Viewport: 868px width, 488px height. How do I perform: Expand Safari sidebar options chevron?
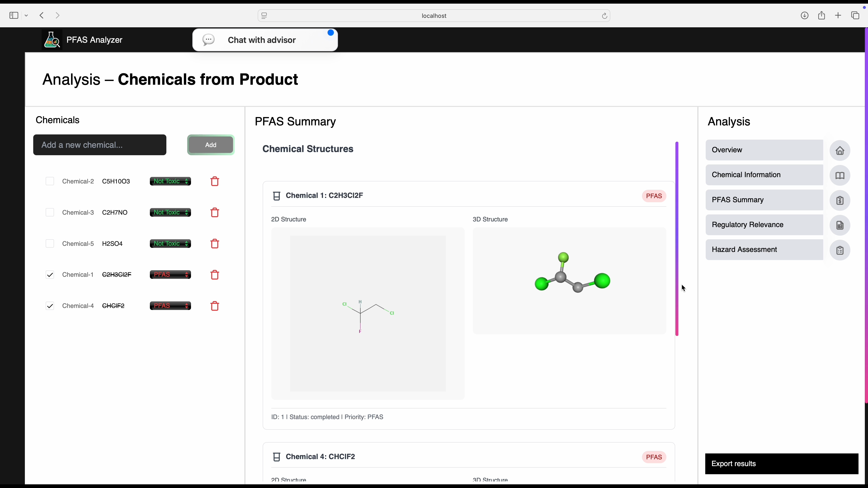[26, 16]
